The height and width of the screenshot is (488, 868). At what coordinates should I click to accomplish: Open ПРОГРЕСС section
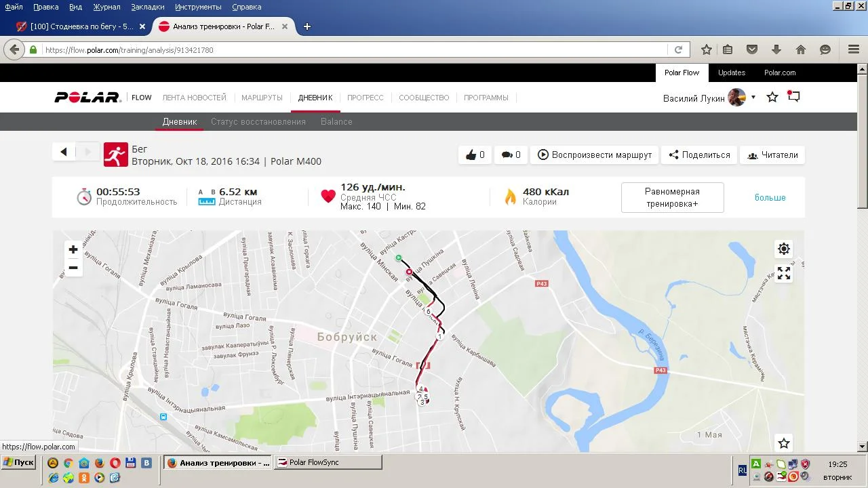pos(366,98)
